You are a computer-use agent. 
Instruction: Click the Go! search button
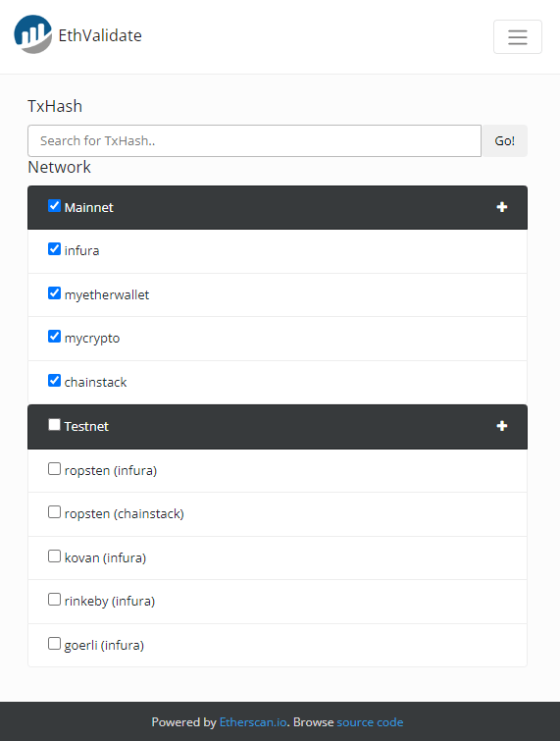coord(504,140)
